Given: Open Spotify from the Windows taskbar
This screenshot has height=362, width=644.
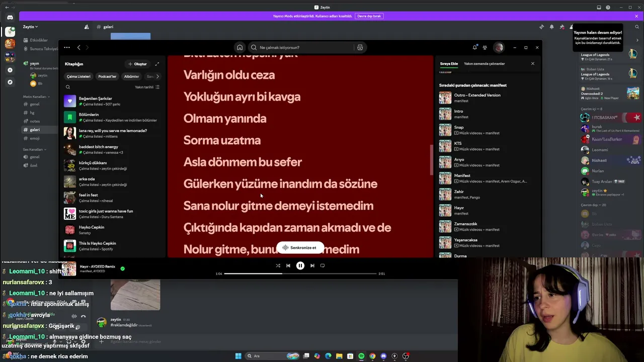Looking at the screenshot, I should click(x=361, y=356).
